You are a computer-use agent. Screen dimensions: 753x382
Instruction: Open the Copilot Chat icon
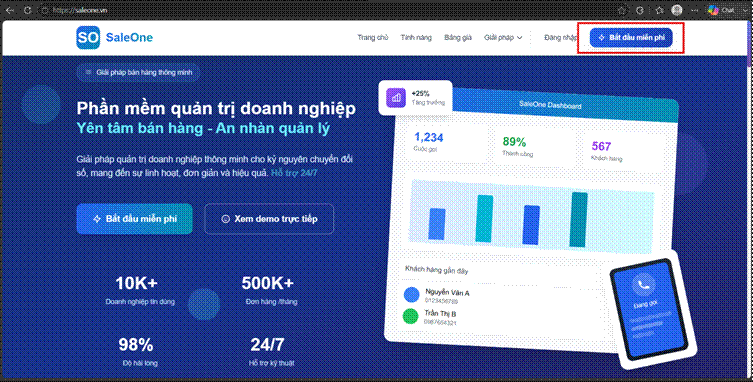[x=713, y=10]
